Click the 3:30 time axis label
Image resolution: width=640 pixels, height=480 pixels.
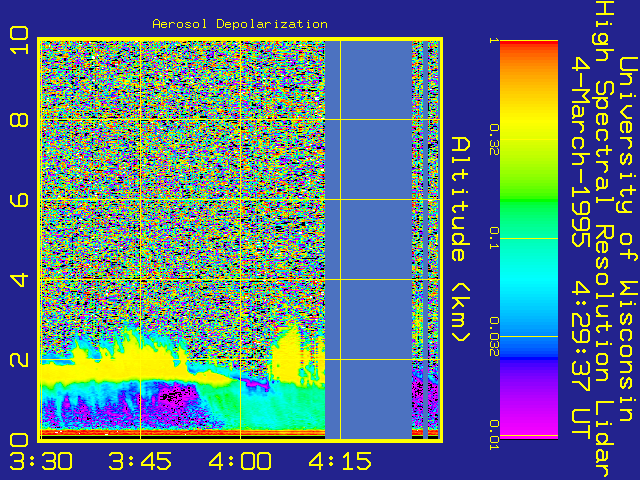tap(41, 461)
